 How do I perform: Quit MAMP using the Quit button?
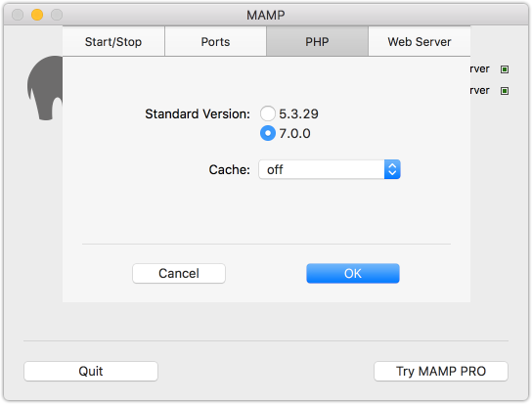click(x=91, y=371)
